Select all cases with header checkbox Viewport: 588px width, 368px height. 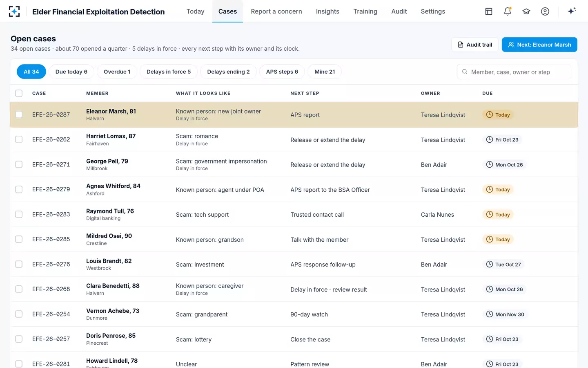[x=19, y=93]
